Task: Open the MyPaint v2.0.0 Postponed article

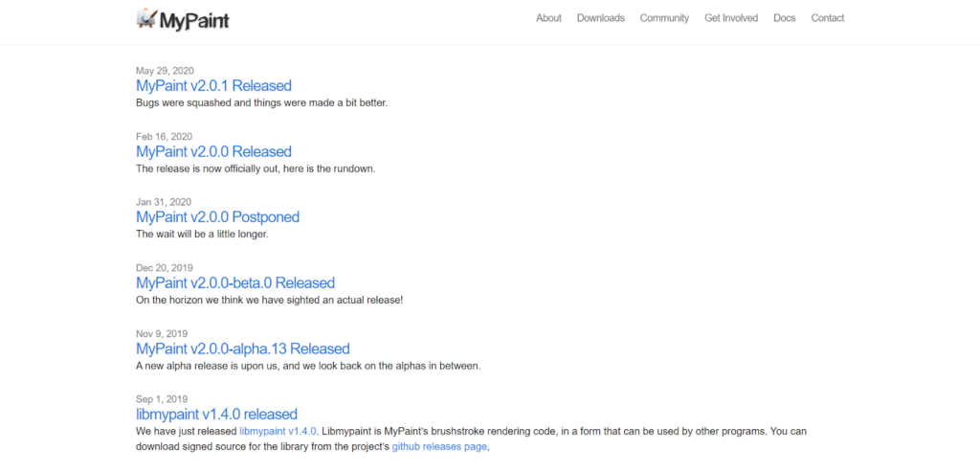Action: click(217, 217)
